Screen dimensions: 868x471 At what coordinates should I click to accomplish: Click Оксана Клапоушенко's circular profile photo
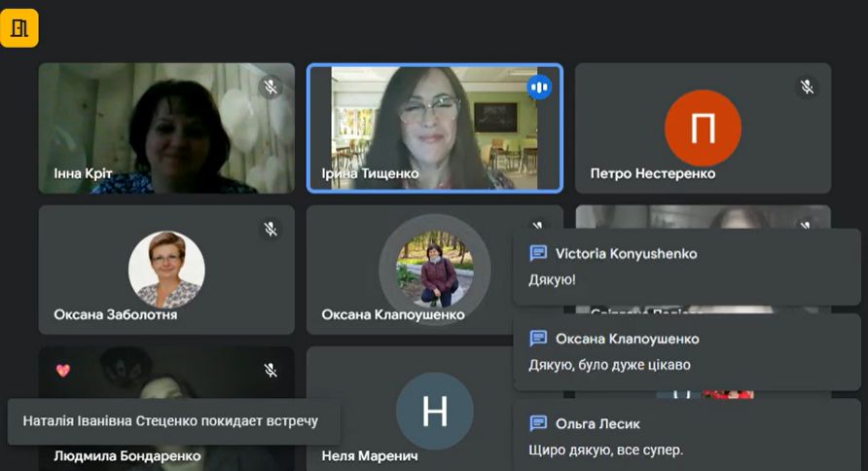coord(434,270)
